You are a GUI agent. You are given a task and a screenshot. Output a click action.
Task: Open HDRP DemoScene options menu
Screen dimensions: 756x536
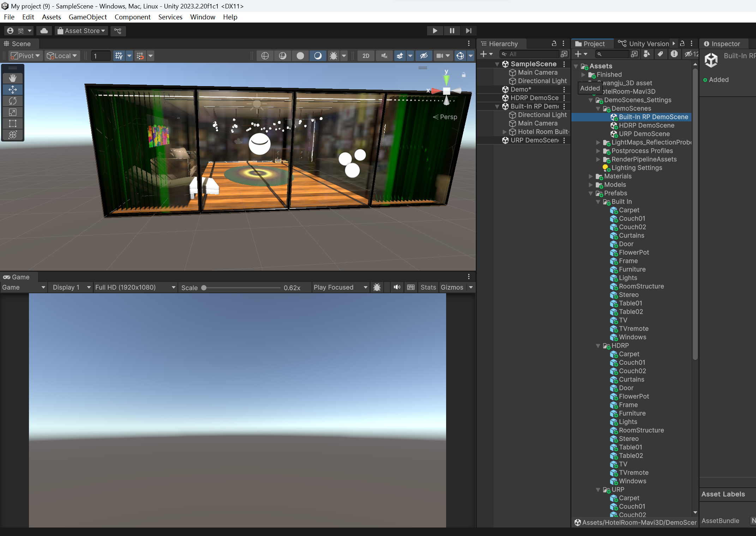(x=564, y=98)
